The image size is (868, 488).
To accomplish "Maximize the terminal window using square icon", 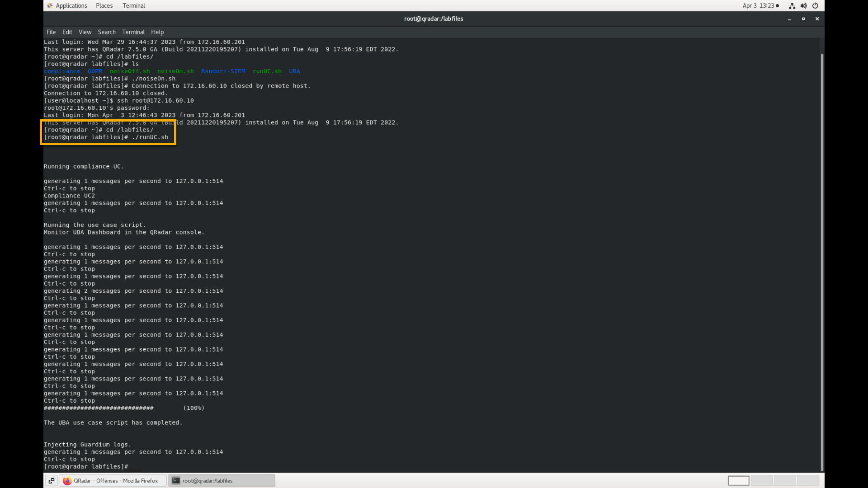I will [x=803, y=19].
